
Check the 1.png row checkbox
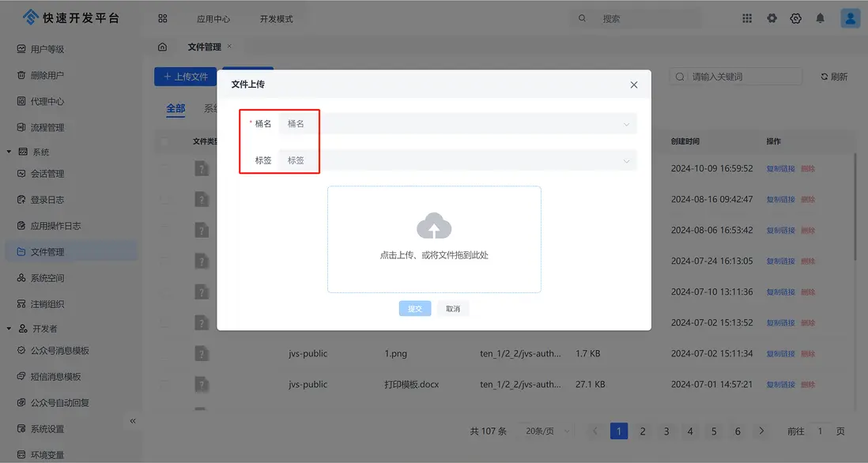(164, 353)
